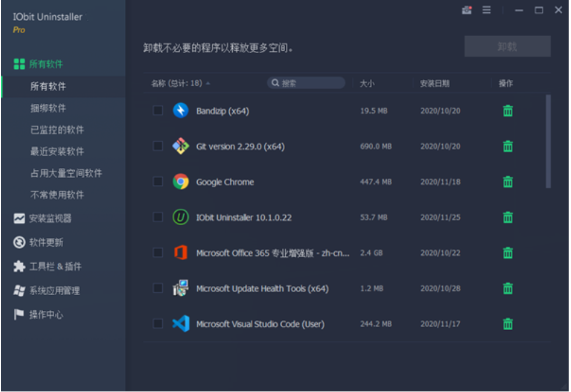Click the Git app icon
Screen dimensions: 571x392
(181, 146)
